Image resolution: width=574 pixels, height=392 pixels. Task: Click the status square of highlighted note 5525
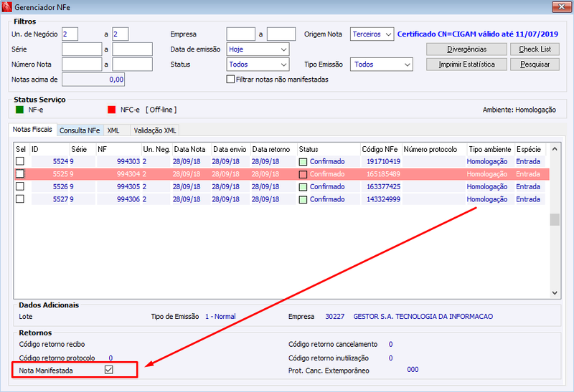pyautogui.click(x=303, y=174)
